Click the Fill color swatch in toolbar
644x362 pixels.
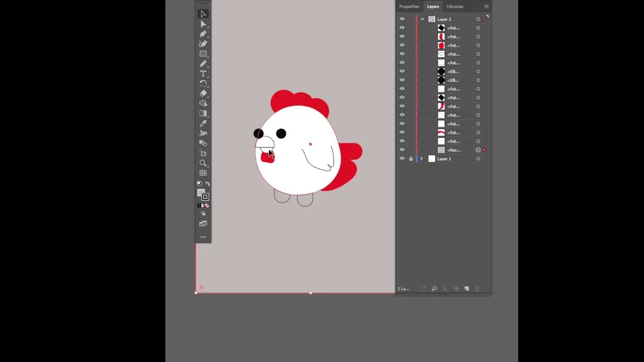pos(201,193)
